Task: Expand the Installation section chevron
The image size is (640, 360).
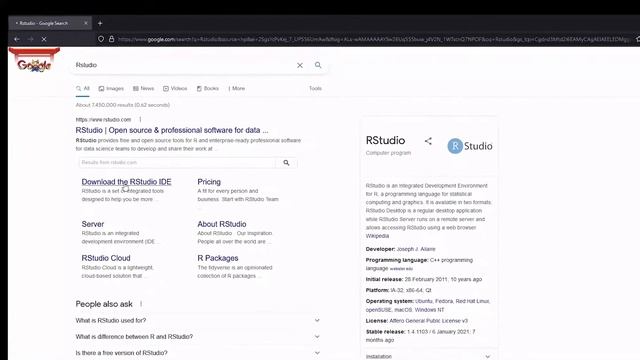Action: coord(487,356)
